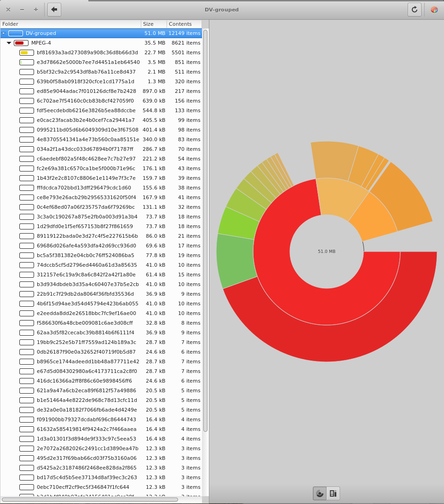444x504 pixels.
Task: Open the Disk Usage Analyzer app menu icon
Action: [x=434, y=9]
